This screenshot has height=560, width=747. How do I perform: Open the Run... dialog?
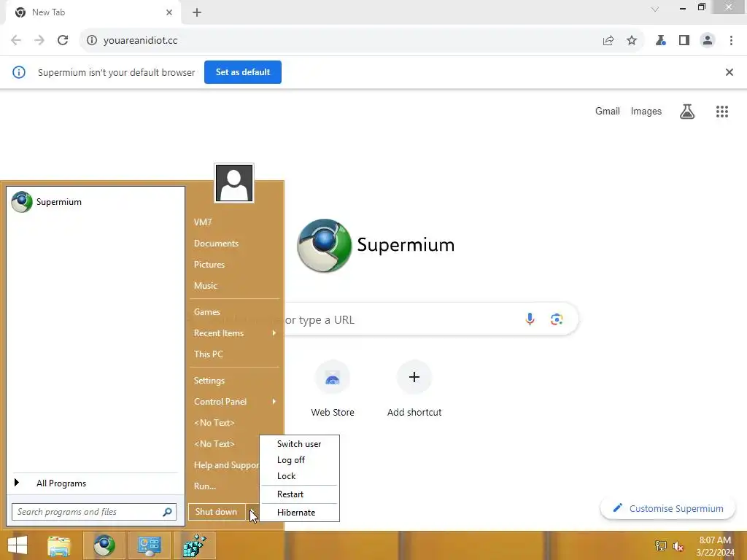click(205, 486)
